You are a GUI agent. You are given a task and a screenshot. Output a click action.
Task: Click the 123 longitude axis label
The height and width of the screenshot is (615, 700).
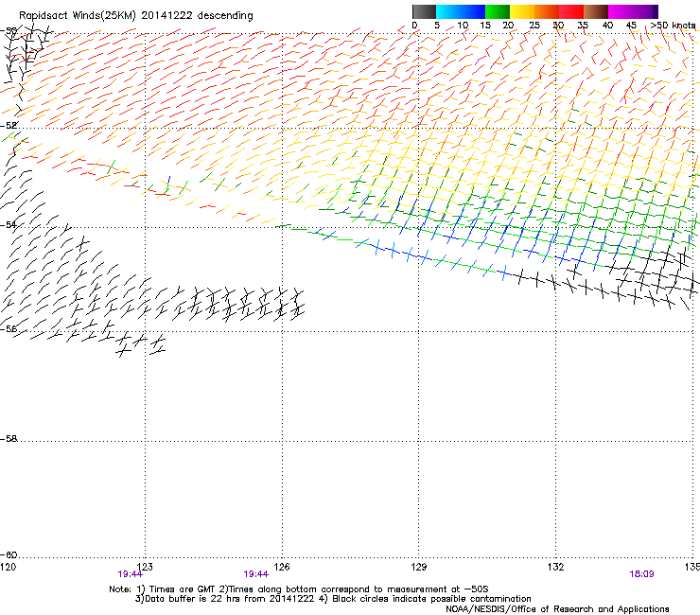pos(145,567)
